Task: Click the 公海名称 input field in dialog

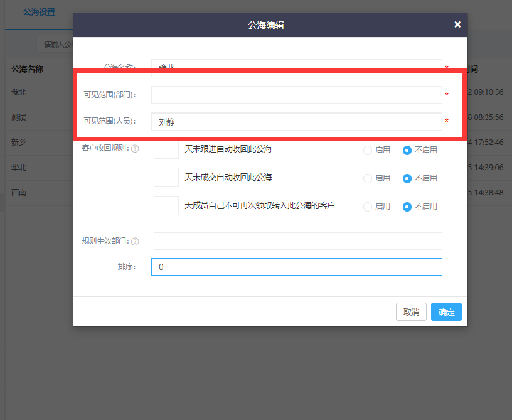Action: coord(297,68)
